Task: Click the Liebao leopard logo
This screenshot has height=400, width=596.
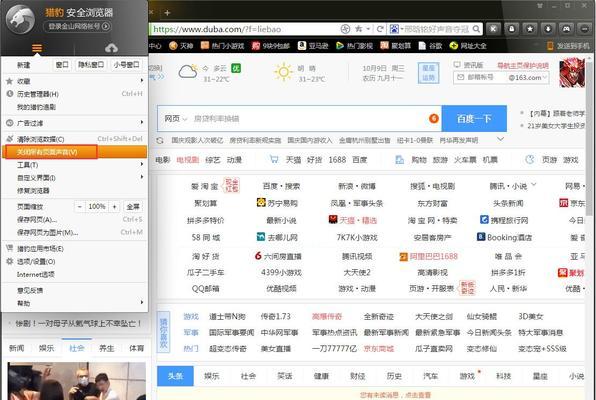Action: [21, 19]
